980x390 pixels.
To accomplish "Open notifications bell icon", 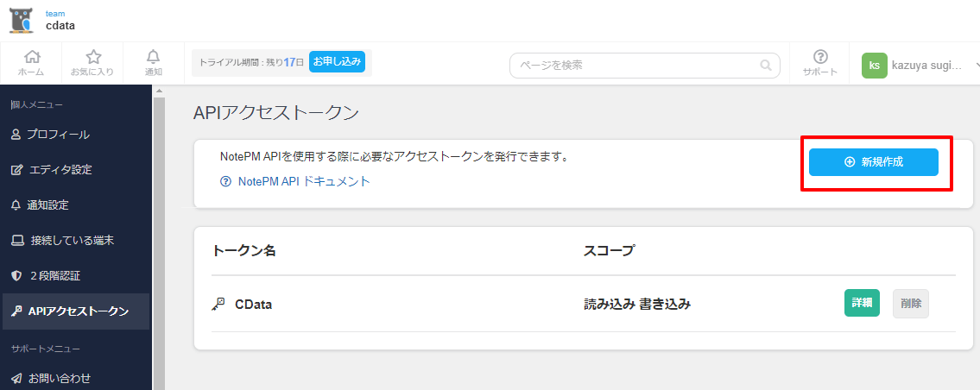I will click(154, 57).
